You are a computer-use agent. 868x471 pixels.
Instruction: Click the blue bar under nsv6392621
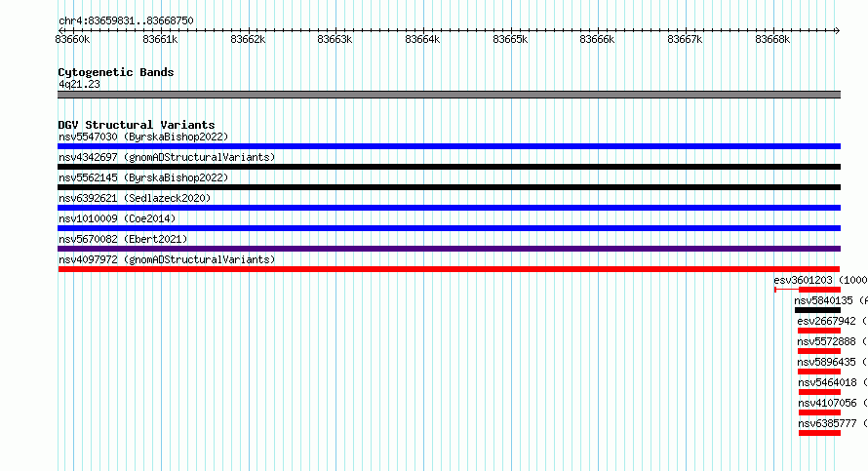[x=449, y=208]
